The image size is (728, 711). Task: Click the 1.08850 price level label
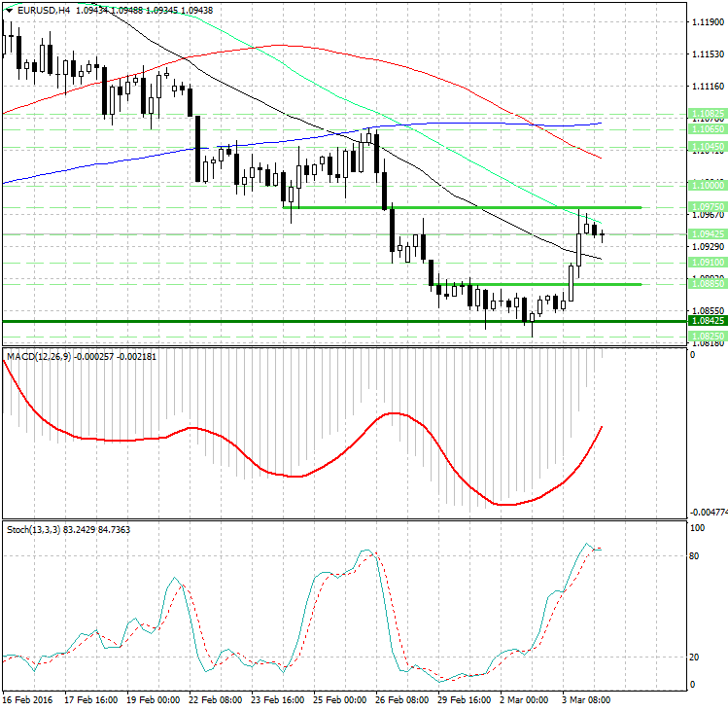705,284
